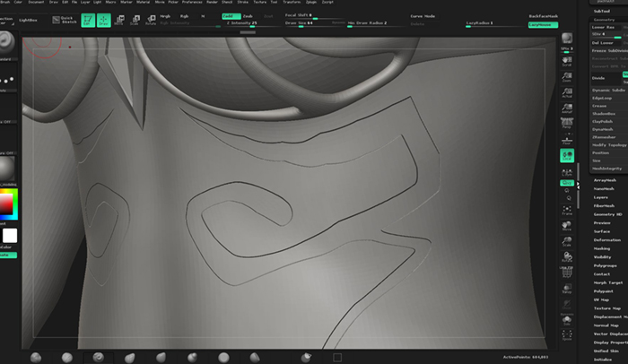Enable the Zsub mode button
Screen dimensions: 628x364
[249, 16]
